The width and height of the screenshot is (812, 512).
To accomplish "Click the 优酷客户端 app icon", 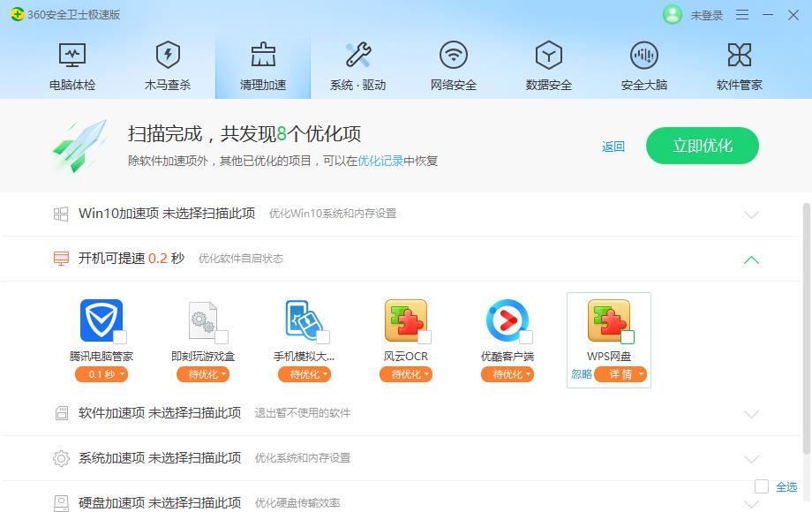I will click(x=507, y=320).
